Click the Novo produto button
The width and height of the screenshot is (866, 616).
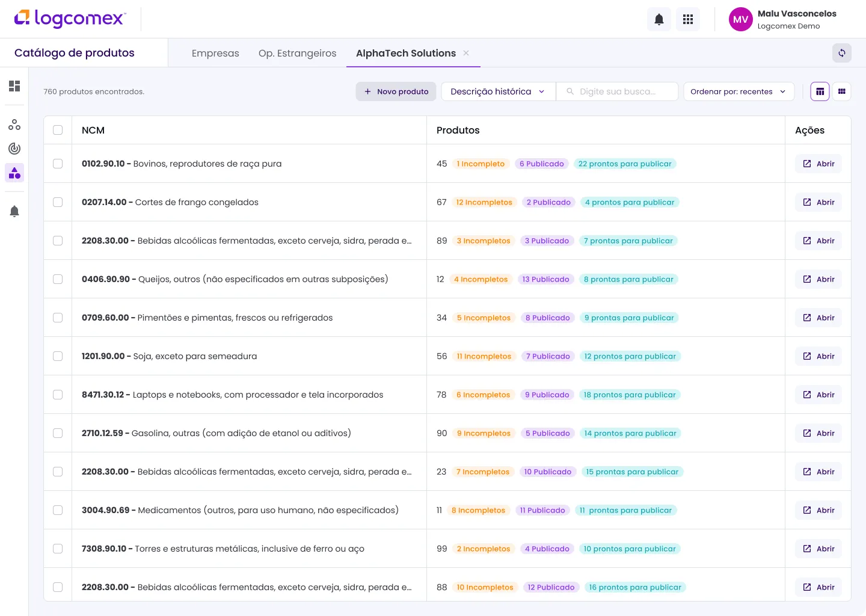396,91
